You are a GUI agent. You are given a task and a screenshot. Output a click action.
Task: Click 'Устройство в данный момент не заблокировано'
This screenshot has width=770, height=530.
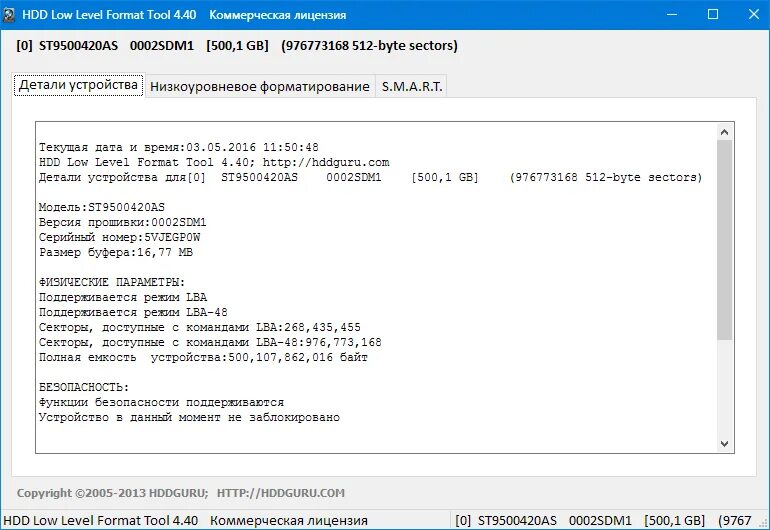pos(190,418)
